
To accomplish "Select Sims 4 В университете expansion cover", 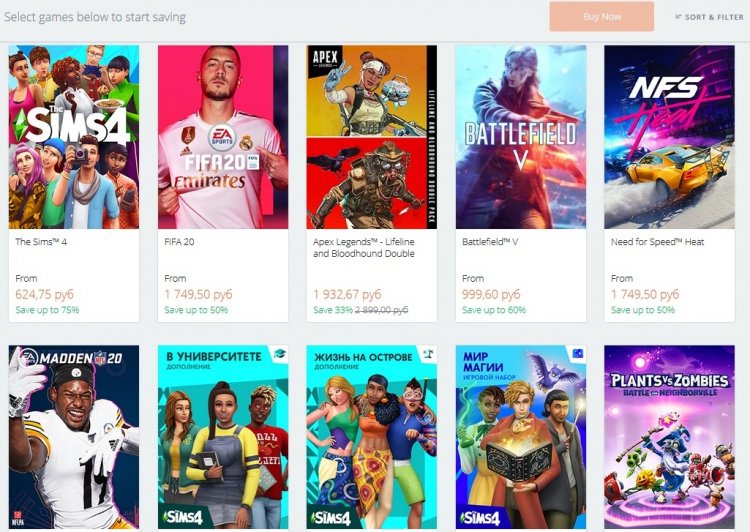I will tap(223, 437).
